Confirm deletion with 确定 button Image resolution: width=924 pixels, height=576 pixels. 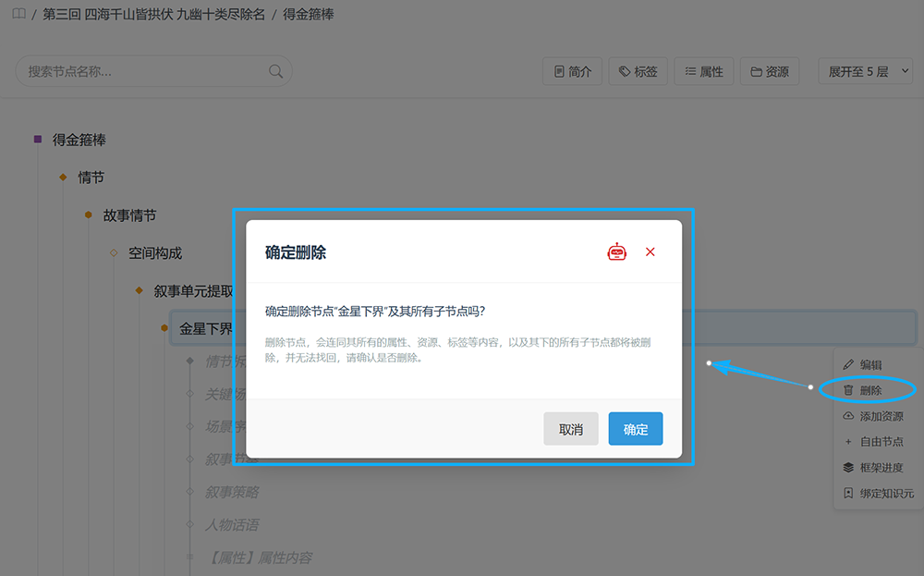click(636, 429)
